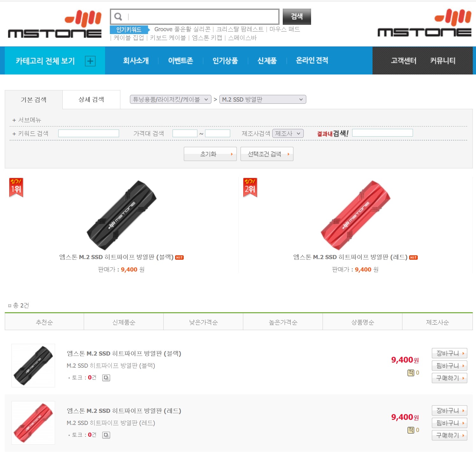The image size is (476, 452).
Task: Sort results by 제조사순
Action: 437,322
